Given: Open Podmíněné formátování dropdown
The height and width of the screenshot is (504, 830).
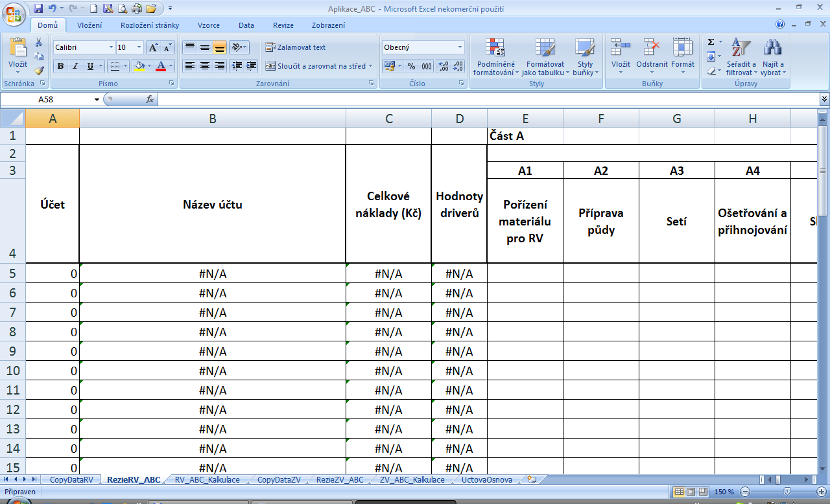Looking at the screenshot, I should (496, 56).
